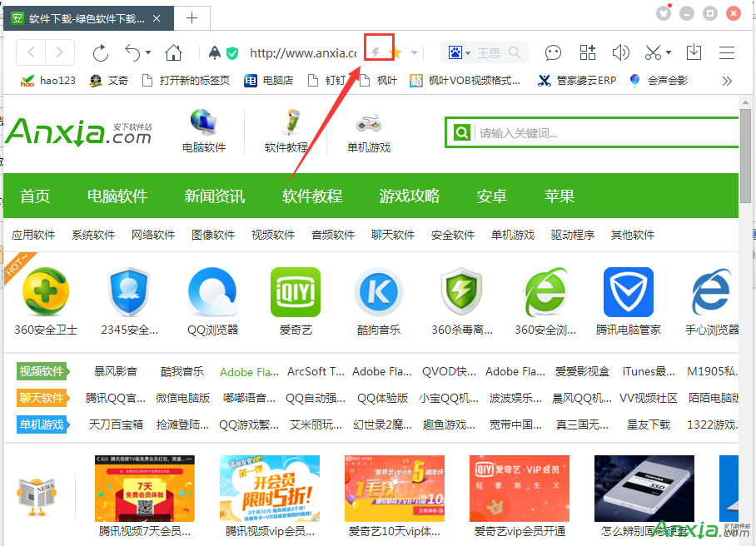Open the browser home page icon
This screenshot has height=546, width=756.
tap(173, 52)
